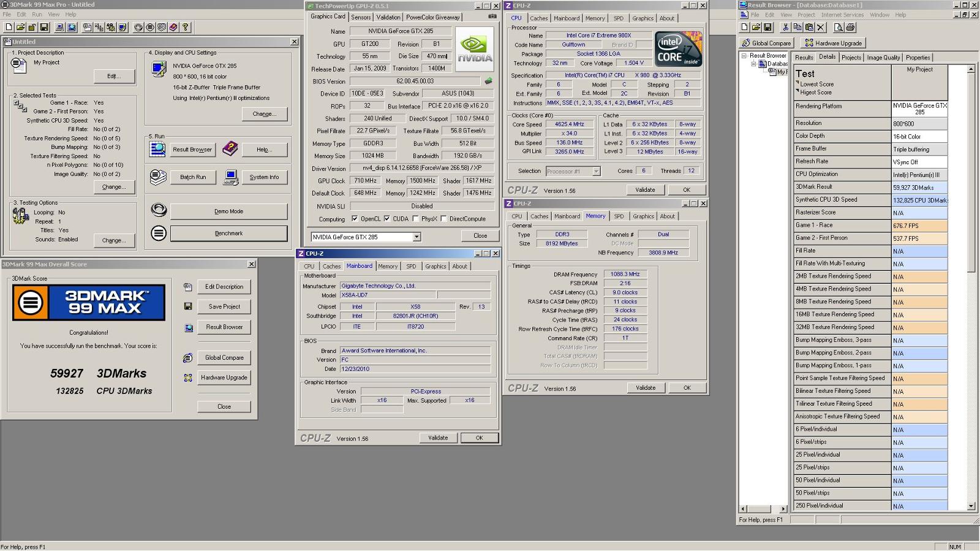Click the batch run icon in 3DMark toolbar
Screen dimensions: 980x551
click(x=162, y=27)
